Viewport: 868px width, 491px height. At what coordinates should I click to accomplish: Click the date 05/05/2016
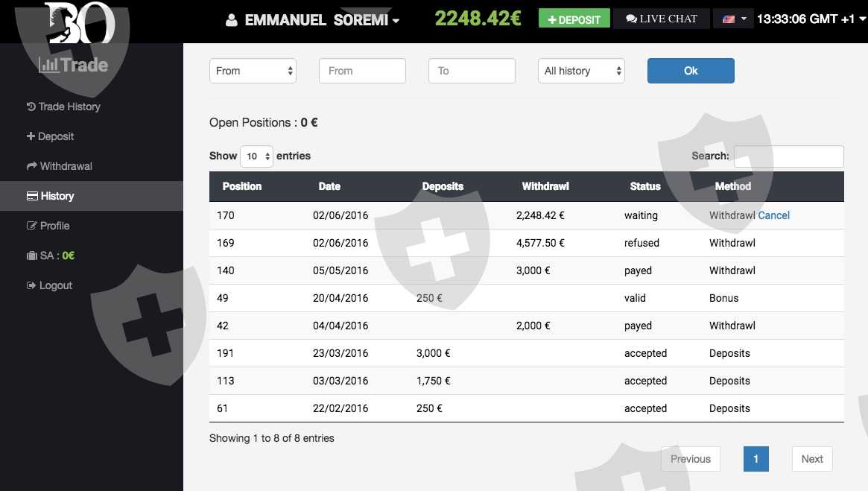click(x=340, y=270)
